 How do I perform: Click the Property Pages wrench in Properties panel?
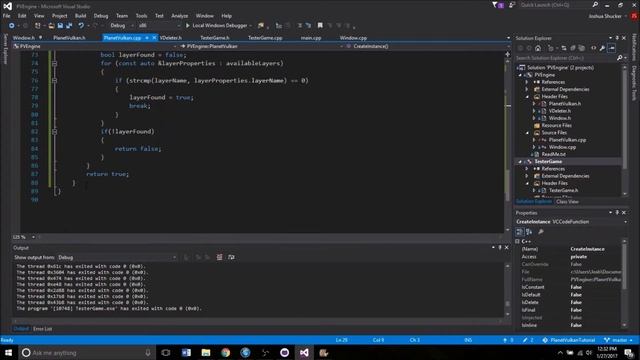click(541, 232)
